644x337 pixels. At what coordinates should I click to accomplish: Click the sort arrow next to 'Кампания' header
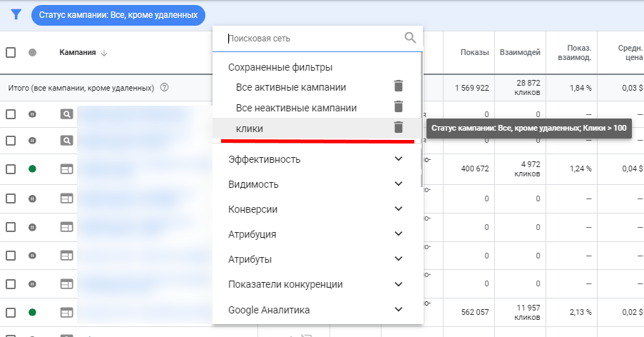click(x=104, y=52)
